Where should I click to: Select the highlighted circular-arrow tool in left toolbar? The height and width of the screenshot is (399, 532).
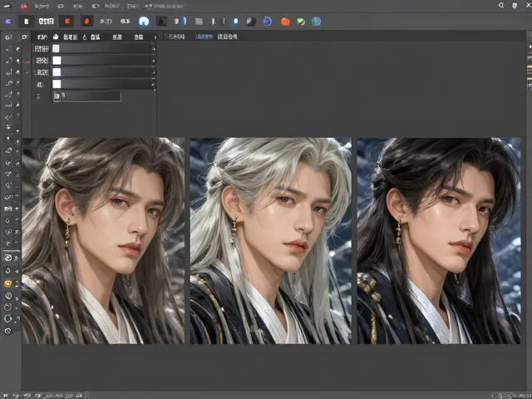click(7, 258)
